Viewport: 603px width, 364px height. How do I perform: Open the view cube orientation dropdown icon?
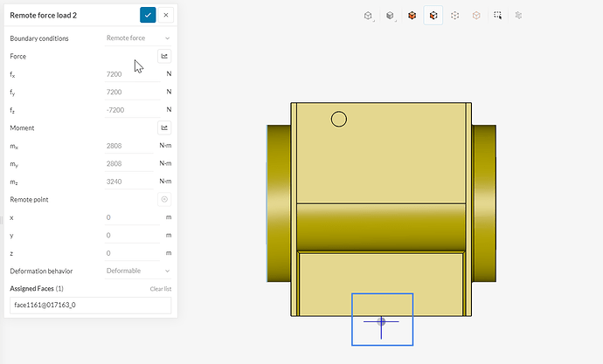click(369, 15)
